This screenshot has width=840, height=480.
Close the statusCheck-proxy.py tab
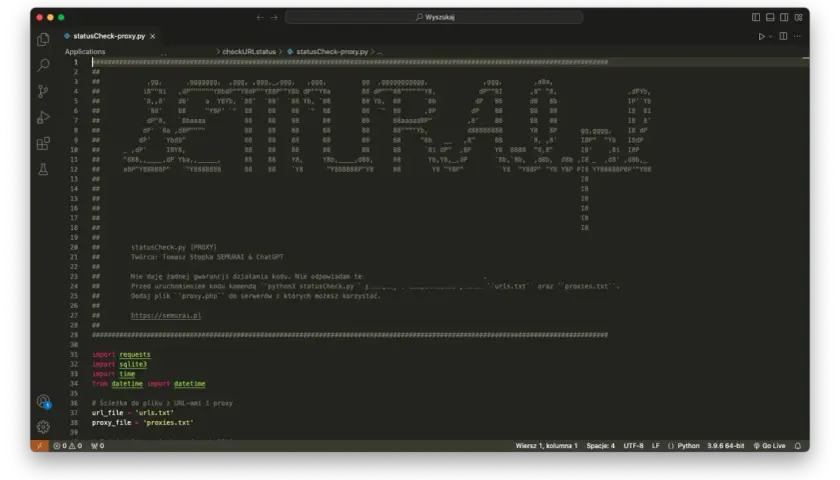coord(153,36)
